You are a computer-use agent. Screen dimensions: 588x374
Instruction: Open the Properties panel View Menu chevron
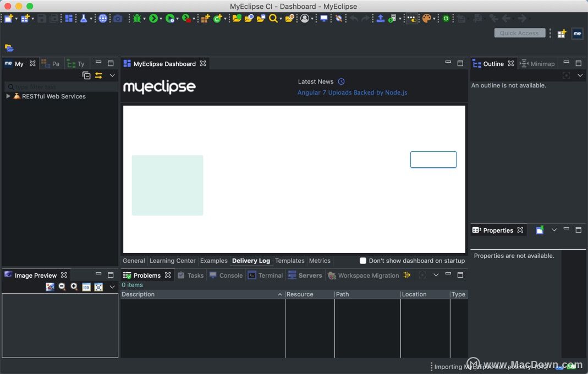pos(554,229)
